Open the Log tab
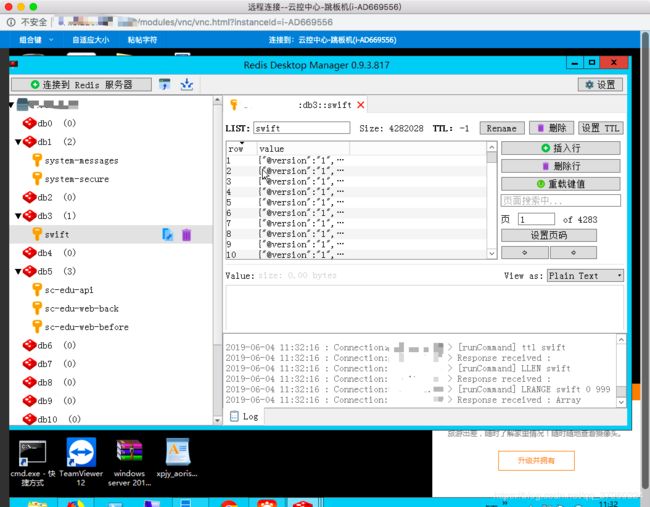The width and height of the screenshot is (650, 507). click(244, 416)
